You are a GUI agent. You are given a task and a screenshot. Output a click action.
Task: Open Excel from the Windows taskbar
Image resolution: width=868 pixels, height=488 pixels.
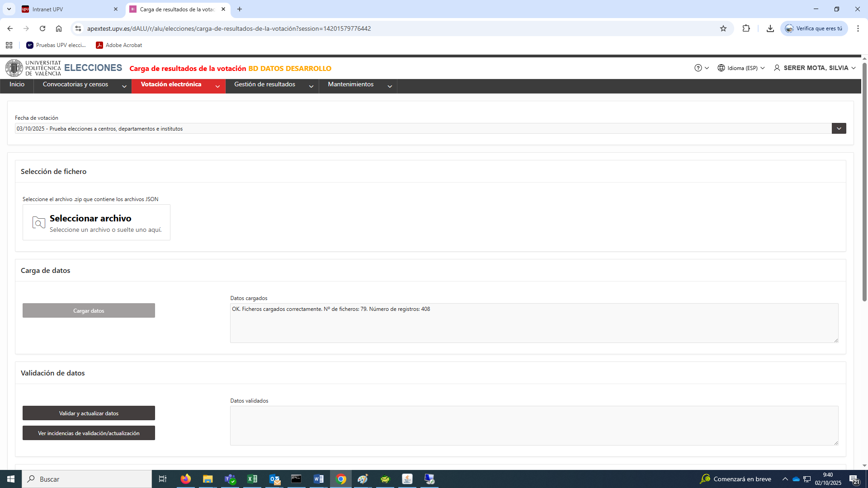(x=252, y=479)
